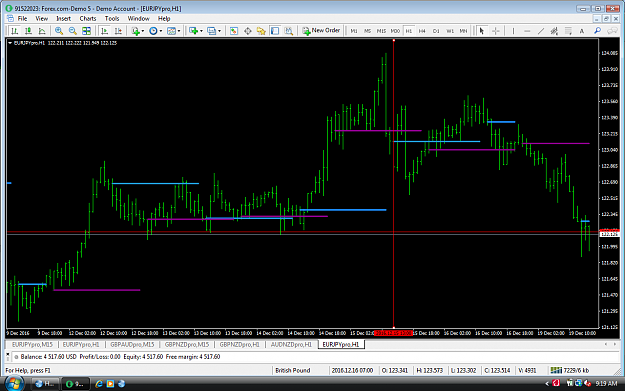Select the Fibonacci Retracement tool
The height and width of the screenshot is (391, 625).
pyautogui.click(x=568, y=31)
